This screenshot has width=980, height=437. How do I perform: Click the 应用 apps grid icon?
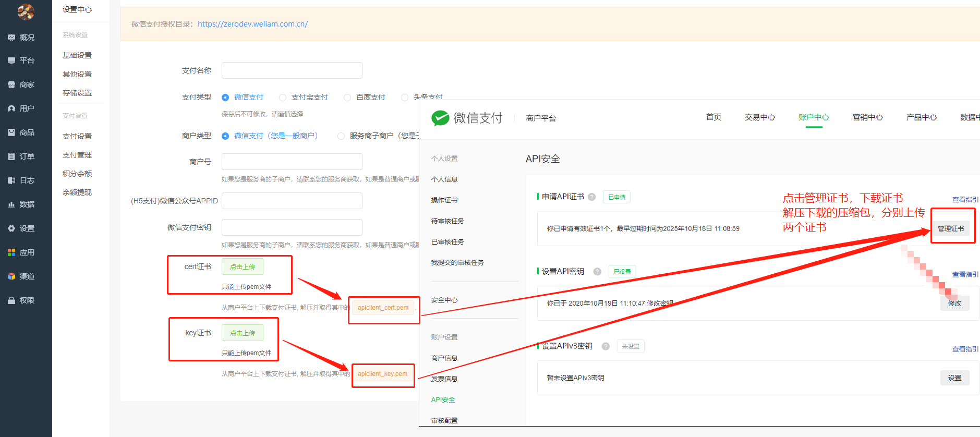[11, 252]
